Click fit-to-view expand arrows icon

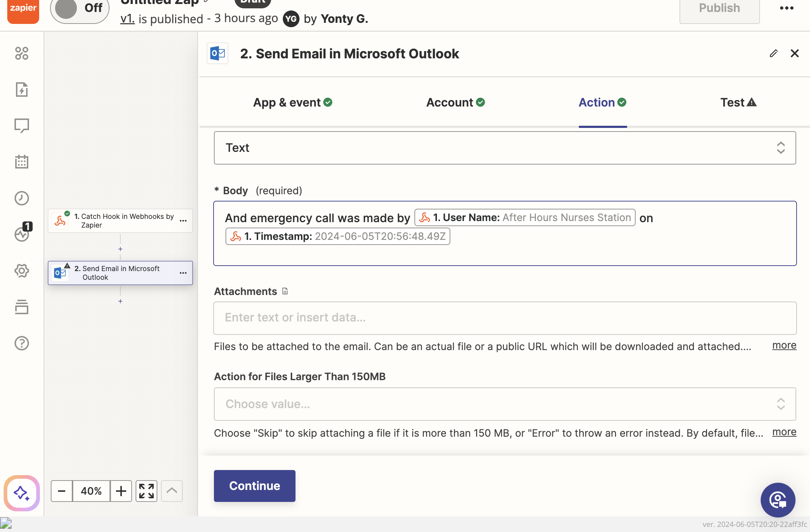[146, 491]
